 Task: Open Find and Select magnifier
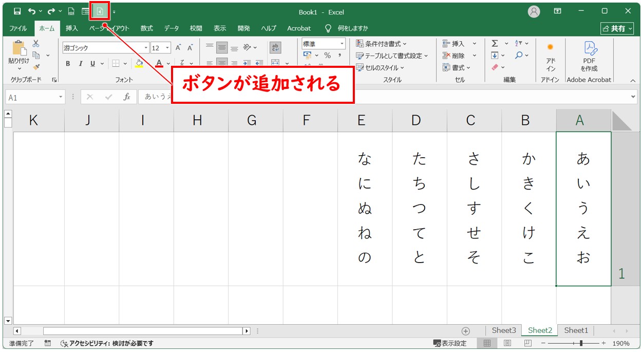pyautogui.click(x=519, y=55)
